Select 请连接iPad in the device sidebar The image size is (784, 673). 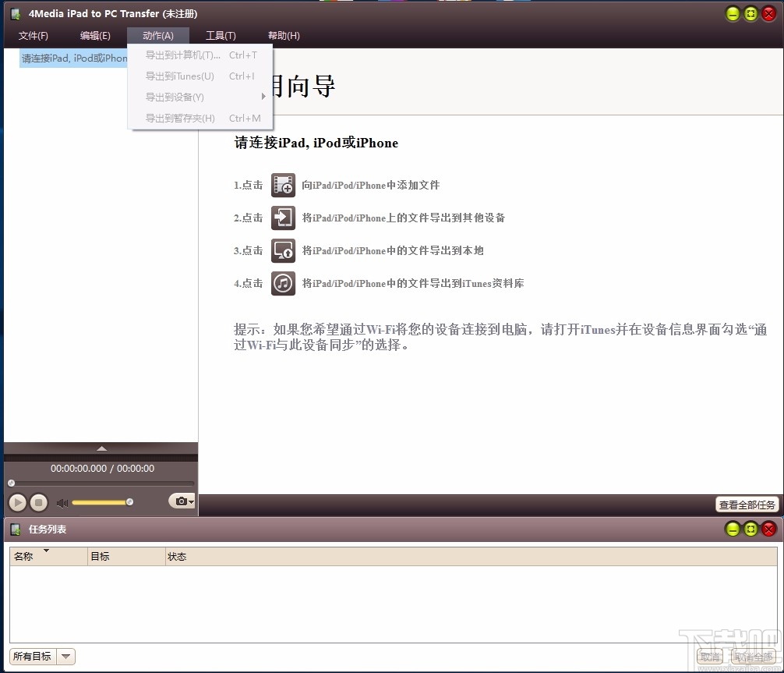pyautogui.click(x=74, y=58)
